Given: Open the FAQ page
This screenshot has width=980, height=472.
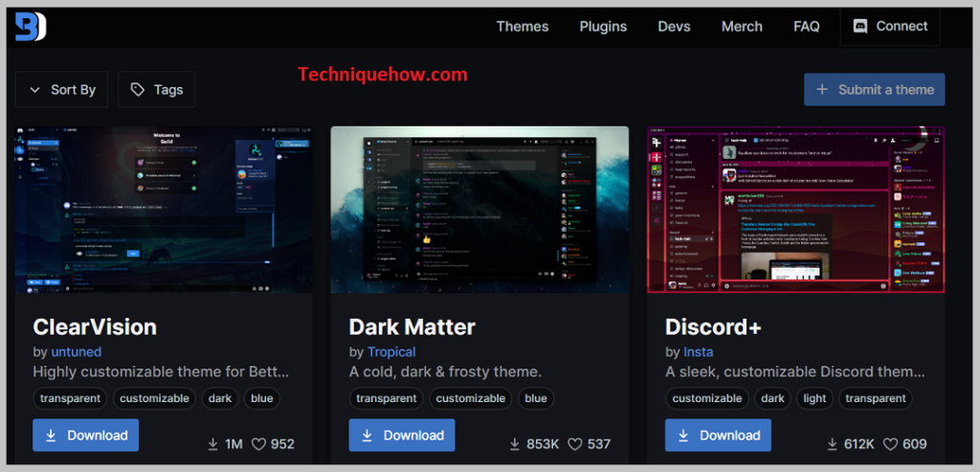Looking at the screenshot, I should 806,26.
